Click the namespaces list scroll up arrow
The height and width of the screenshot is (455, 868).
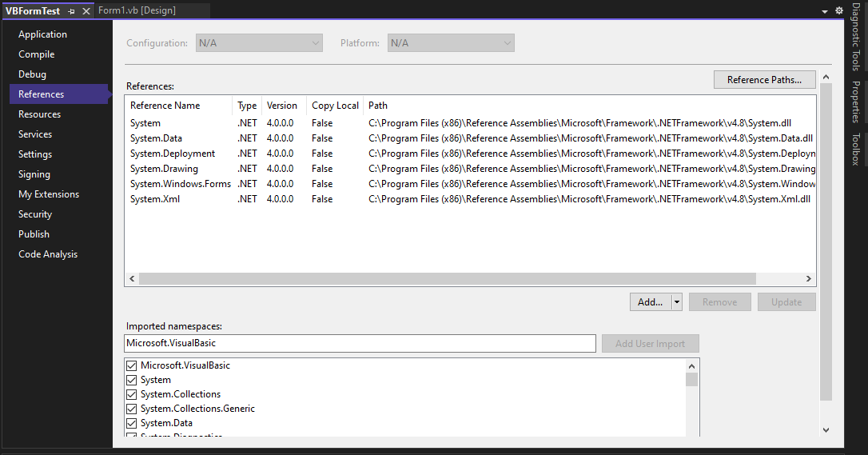click(x=691, y=366)
